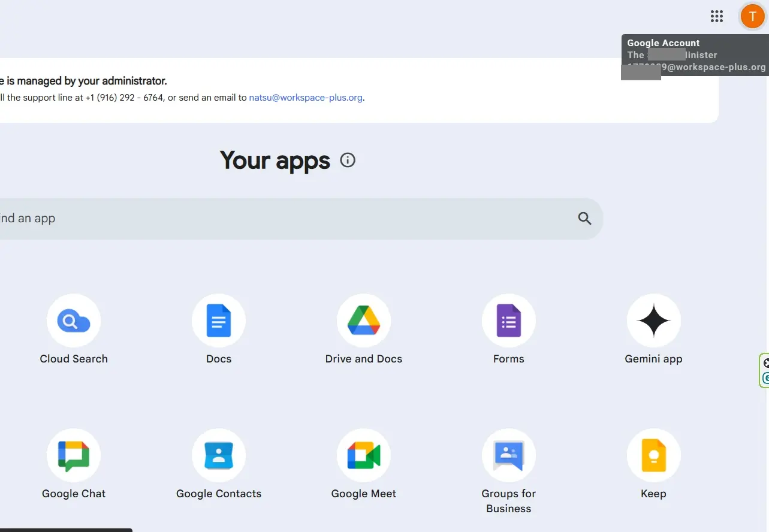Launch the Keep lightbulb icon

click(654, 455)
